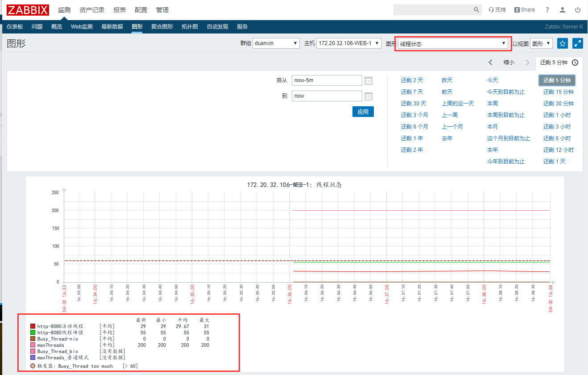The height and width of the screenshot is (375, 588).
Task: Click the previous period left arrow
Action: 490,62
